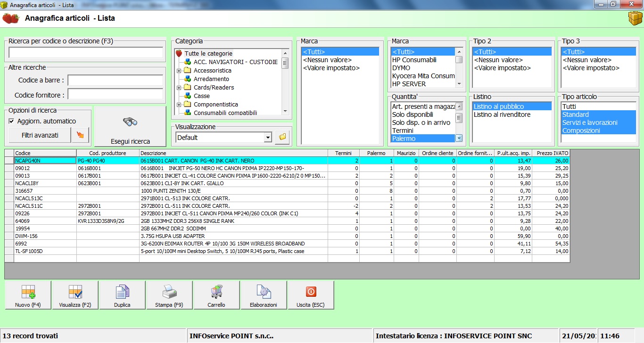This screenshot has width=644, height=343.
Task: Click into the Codice a barre field
Action: (116, 80)
